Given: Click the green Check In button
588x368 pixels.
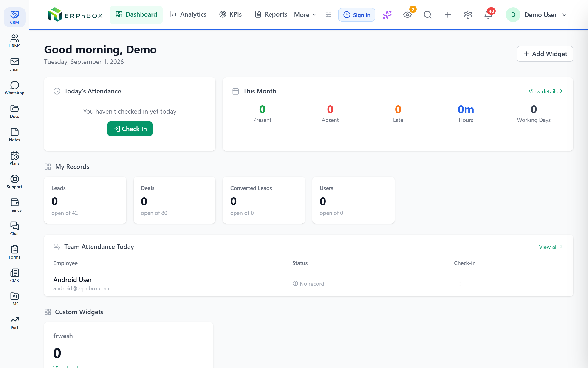Looking at the screenshot, I should point(130,129).
